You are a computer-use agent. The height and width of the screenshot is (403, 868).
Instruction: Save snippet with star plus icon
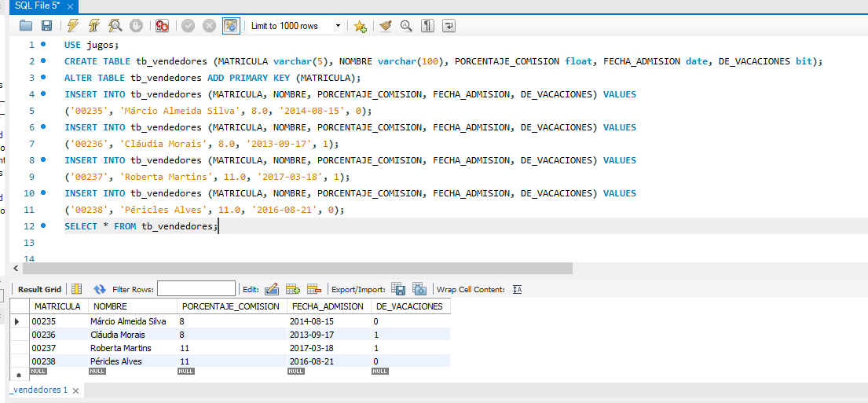tap(361, 26)
